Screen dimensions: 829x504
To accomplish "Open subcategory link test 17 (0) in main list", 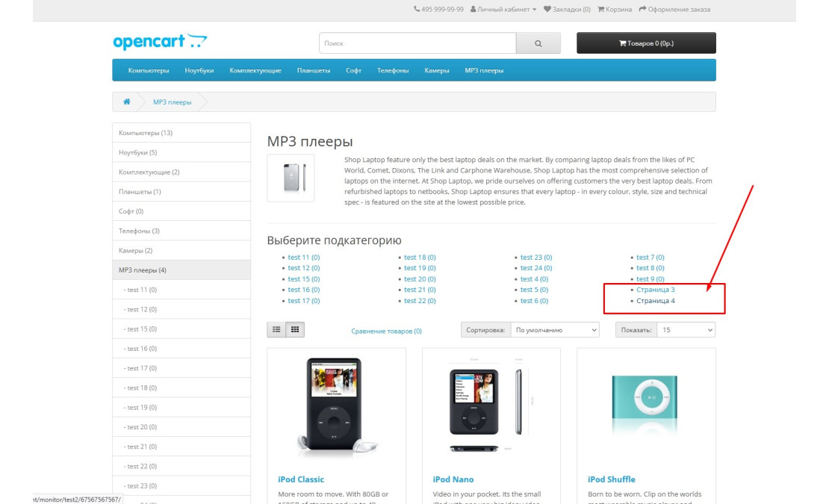I will (x=303, y=301).
